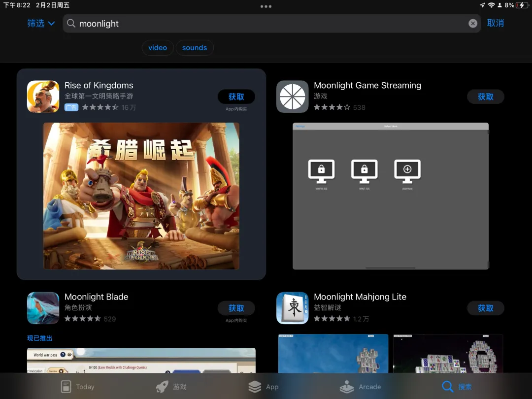Clear the search field text

(x=472, y=24)
